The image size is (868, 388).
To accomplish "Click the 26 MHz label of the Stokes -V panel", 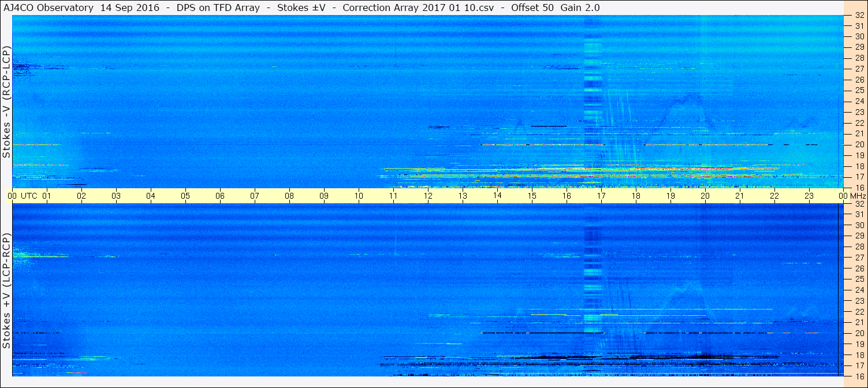I will pyautogui.click(x=859, y=80).
